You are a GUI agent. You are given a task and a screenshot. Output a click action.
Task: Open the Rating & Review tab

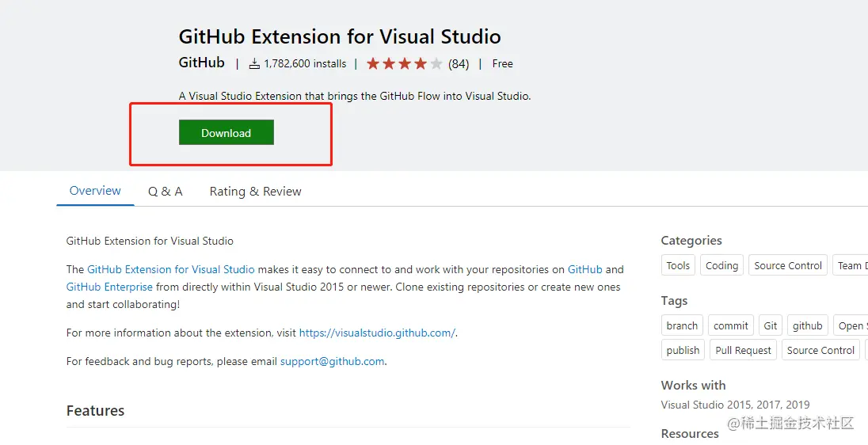(255, 192)
